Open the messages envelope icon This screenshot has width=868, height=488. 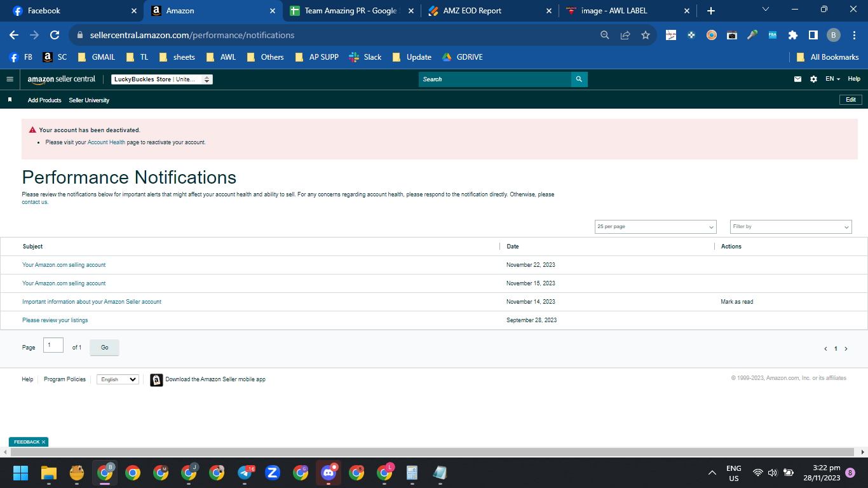[797, 79]
